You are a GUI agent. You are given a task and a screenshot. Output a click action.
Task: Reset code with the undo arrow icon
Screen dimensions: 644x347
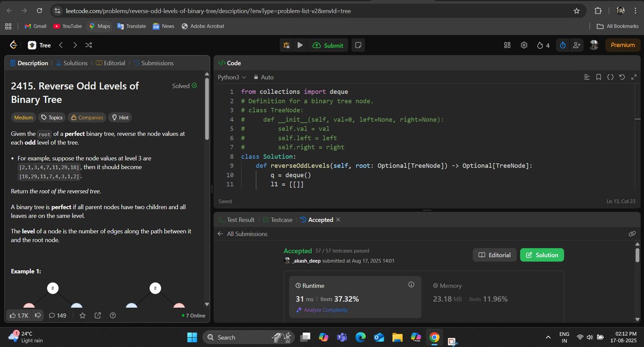coord(622,77)
